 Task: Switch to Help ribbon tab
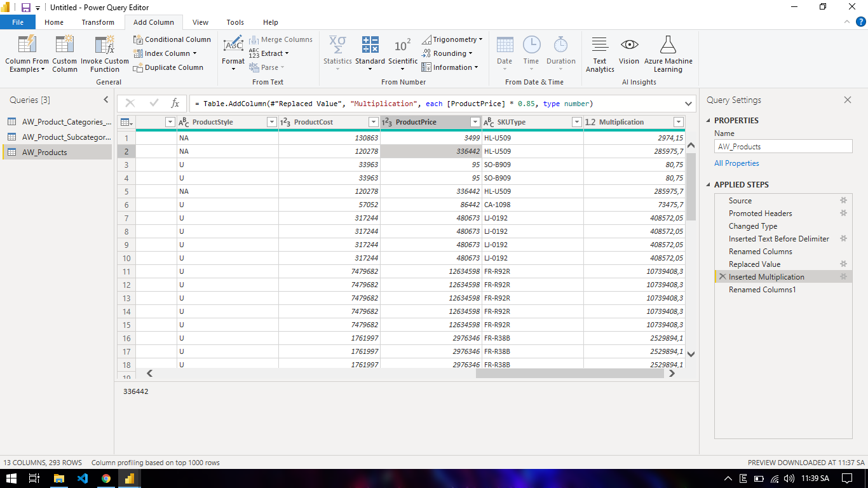coord(271,22)
